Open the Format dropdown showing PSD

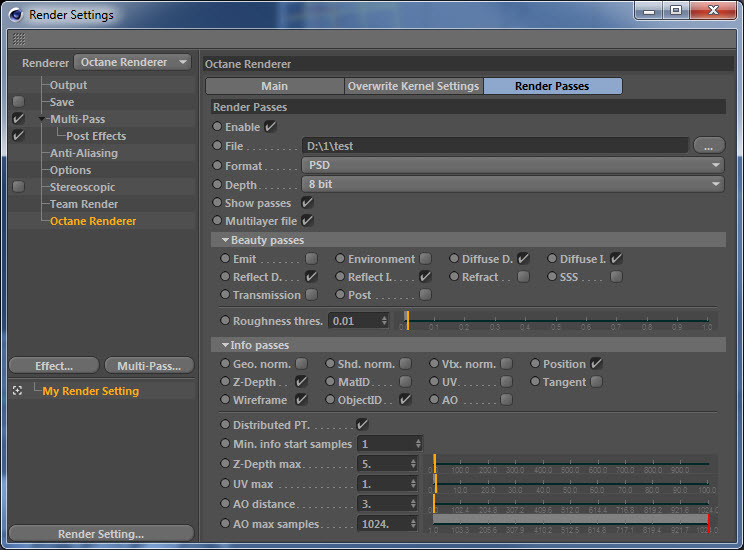[x=512, y=165]
